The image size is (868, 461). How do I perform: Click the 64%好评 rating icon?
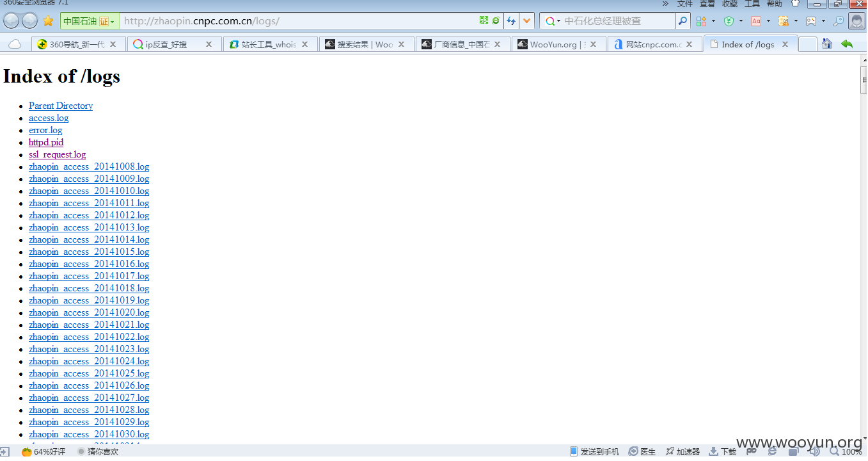pyautogui.click(x=43, y=451)
